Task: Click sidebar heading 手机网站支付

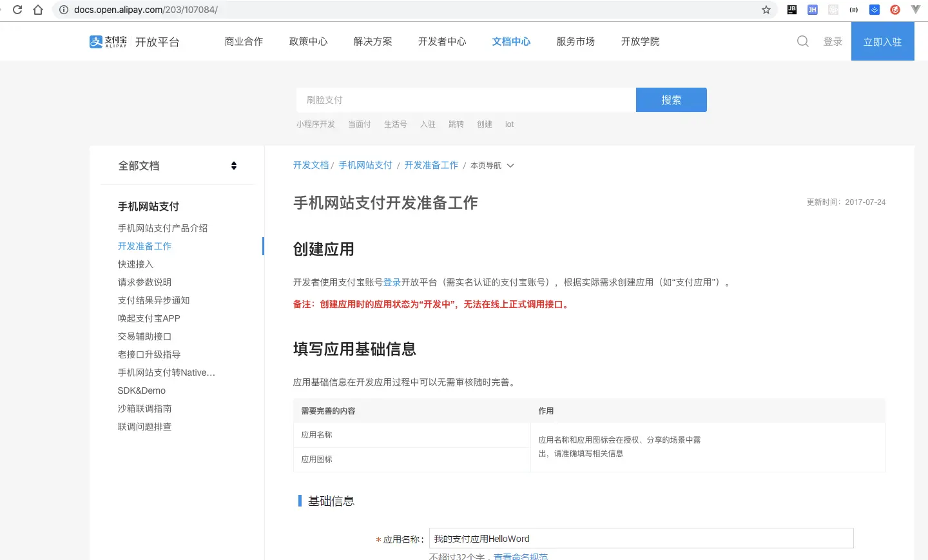Action: click(149, 206)
